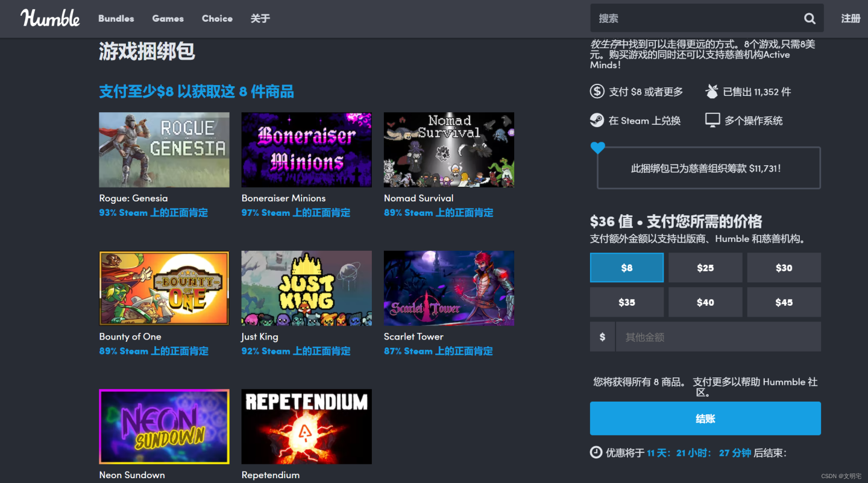Open the Repetendium thumbnail
The image size is (868, 483).
coord(307,426)
